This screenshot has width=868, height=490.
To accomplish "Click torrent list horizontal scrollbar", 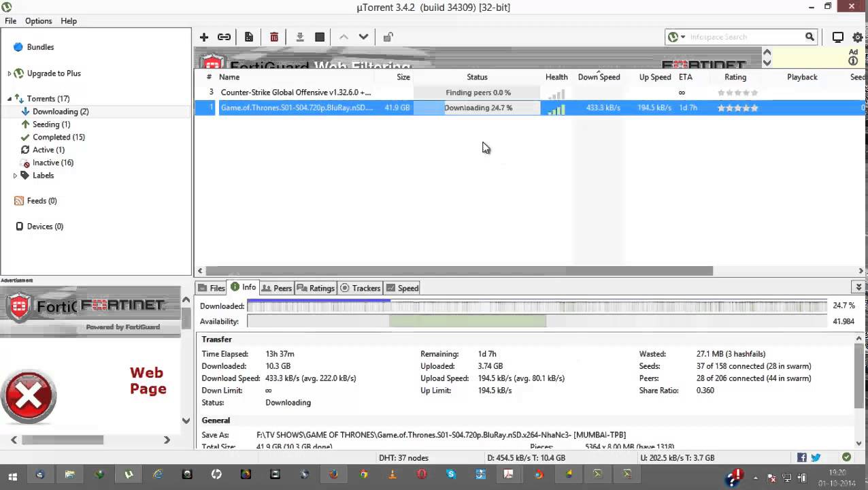I will [x=459, y=271].
